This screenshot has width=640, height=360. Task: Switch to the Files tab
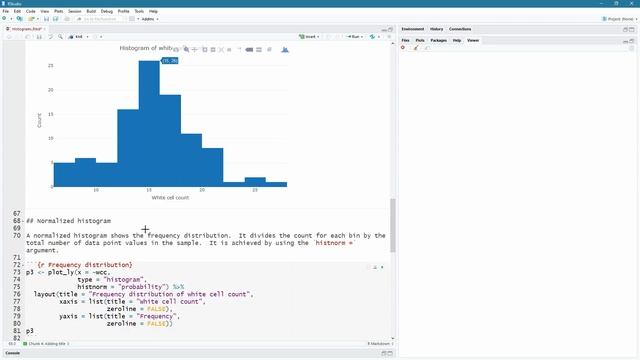pos(405,40)
